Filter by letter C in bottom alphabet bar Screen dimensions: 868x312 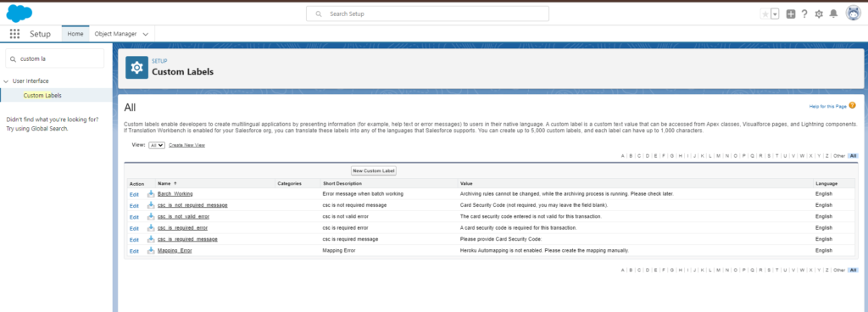(639, 270)
